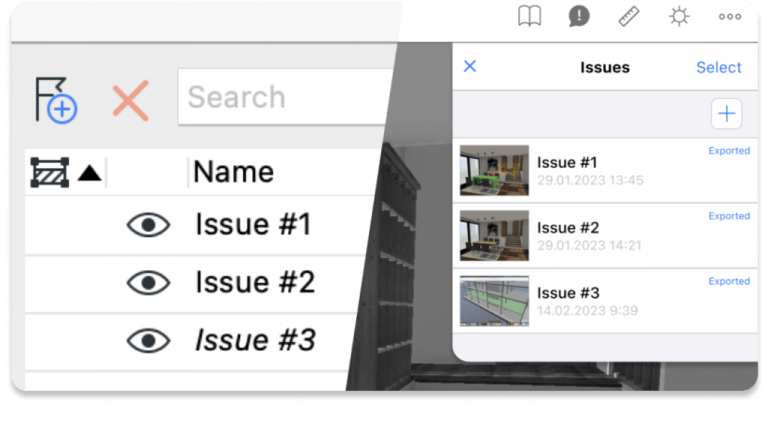Open the issues speech bubble icon
Image resolution: width=768 pixels, height=432 pixels.
tap(579, 17)
